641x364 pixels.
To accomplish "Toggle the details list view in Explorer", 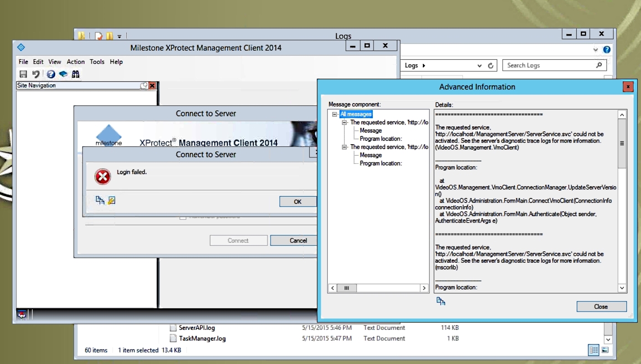I will tap(594, 349).
